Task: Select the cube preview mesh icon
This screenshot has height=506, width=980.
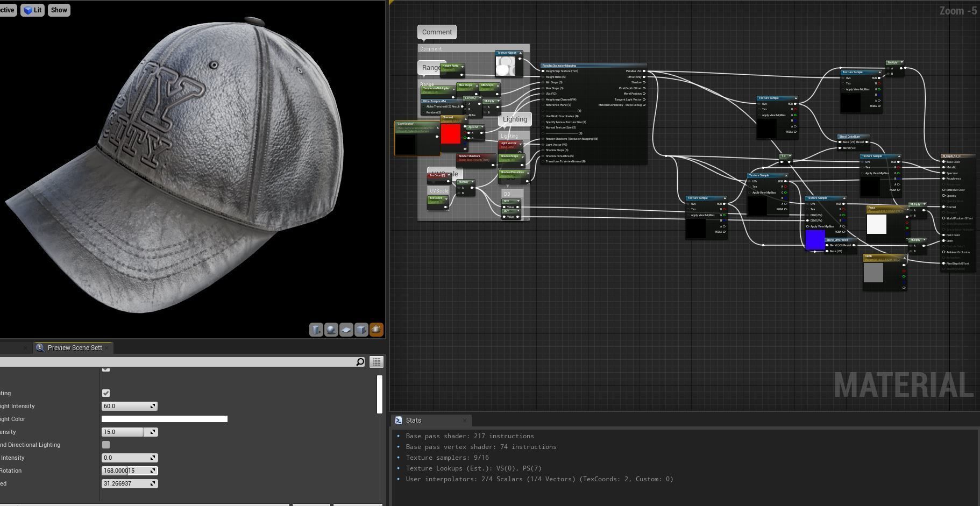Action: pyautogui.click(x=361, y=330)
